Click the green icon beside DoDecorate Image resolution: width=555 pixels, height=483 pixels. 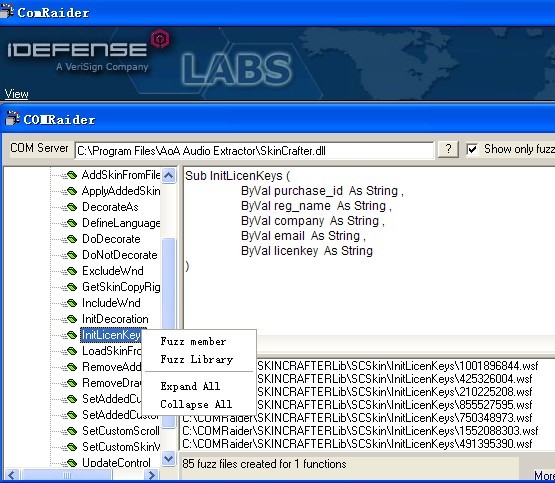click(71, 239)
